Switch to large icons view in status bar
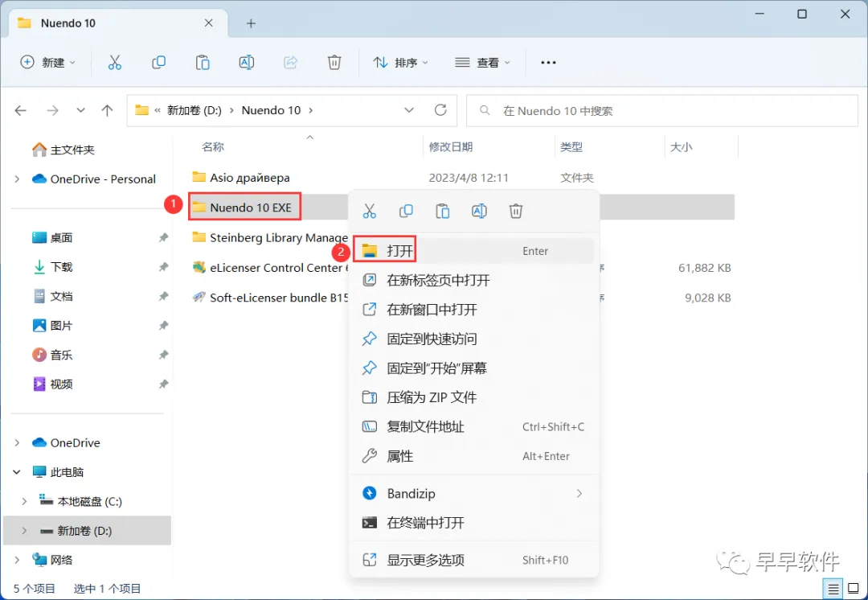This screenshot has width=868, height=600. tap(854, 589)
